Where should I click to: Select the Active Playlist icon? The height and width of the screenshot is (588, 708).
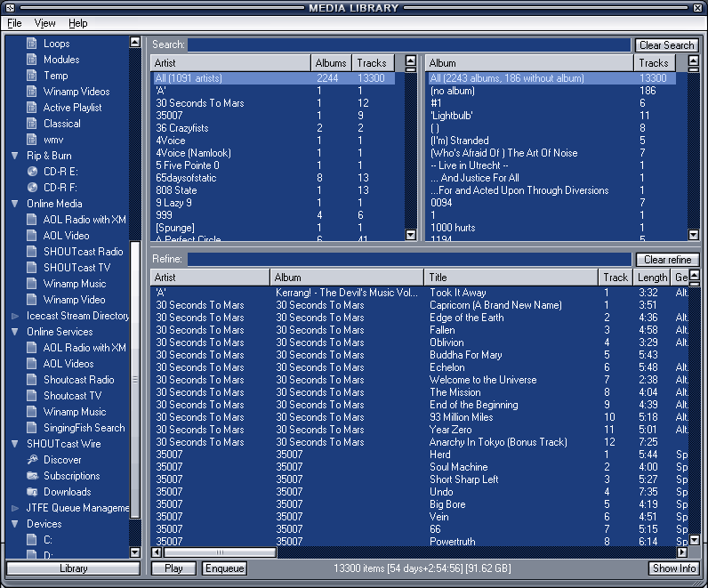pos(32,108)
